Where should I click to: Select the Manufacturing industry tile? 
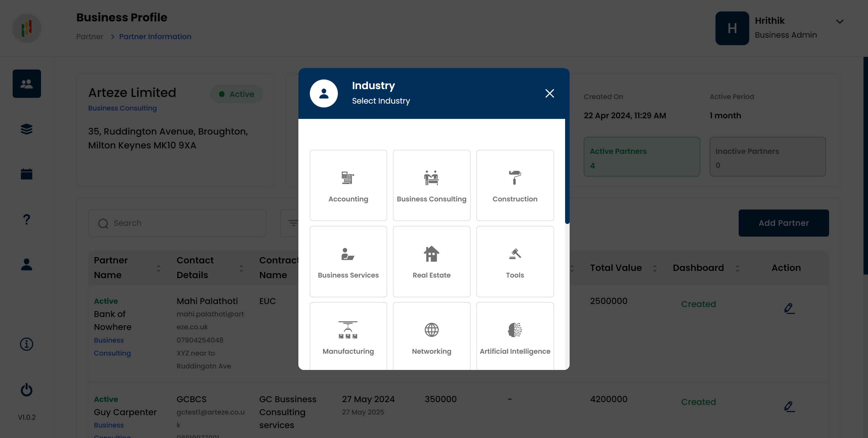(x=348, y=337)
